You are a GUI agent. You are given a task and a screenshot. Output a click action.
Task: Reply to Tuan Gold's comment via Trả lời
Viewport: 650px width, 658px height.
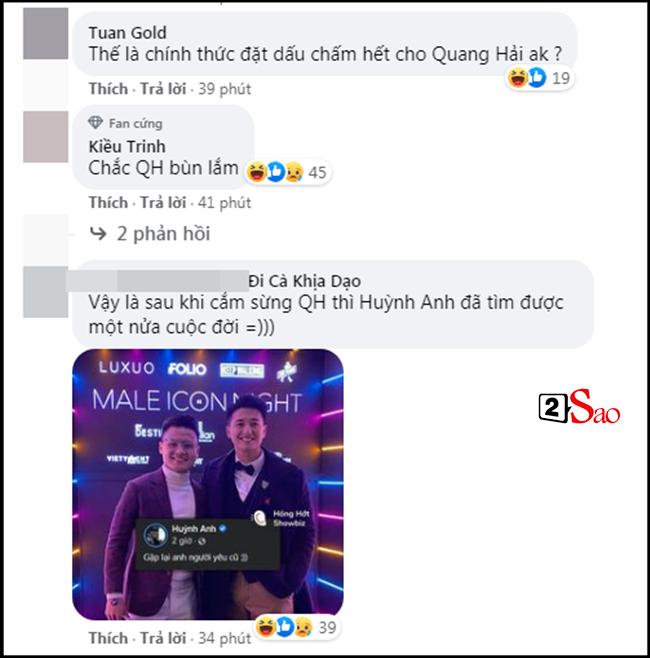click(163, 89)
